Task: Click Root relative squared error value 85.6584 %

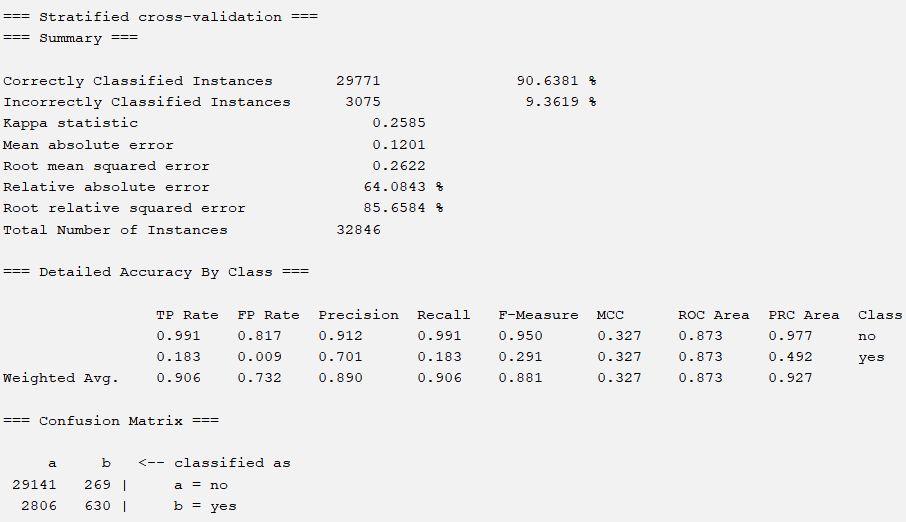Action: pos(403,208)
